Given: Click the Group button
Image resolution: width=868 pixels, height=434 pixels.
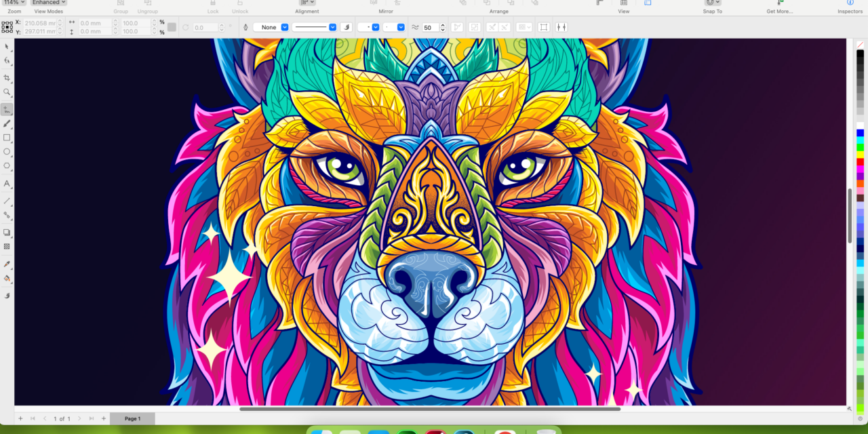Looking at the screenshot, I should pyautogui.click(x=121, y=7).
